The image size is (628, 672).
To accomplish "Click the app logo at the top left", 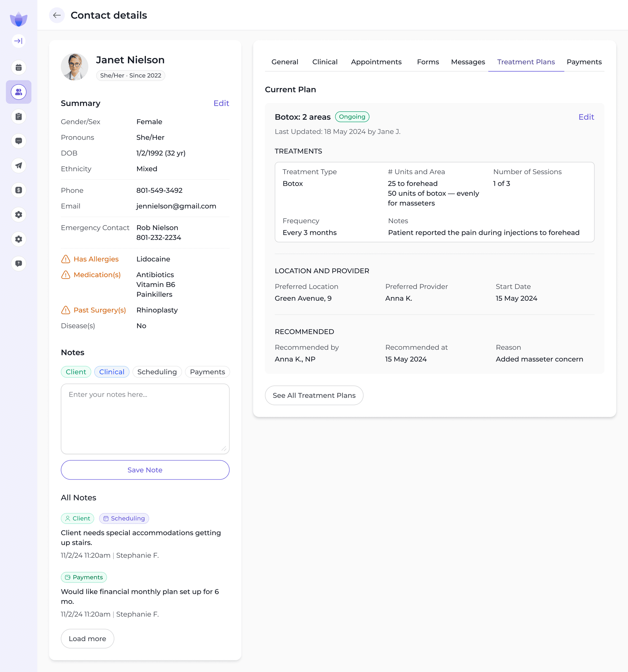I will [19, 19].
